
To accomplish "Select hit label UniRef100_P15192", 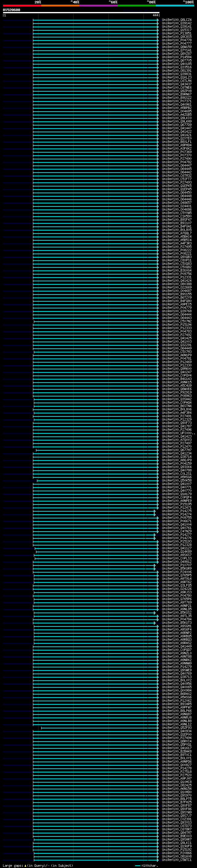I will point(177,850).
